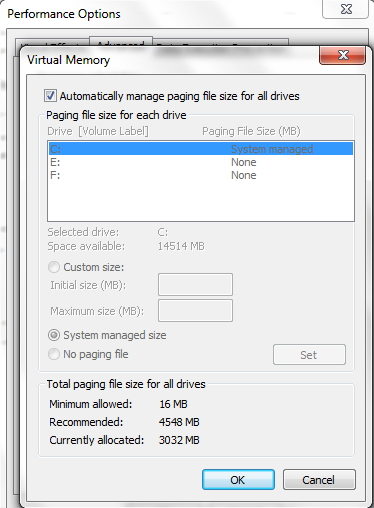Choose System managed size radio button
Image resolution: width=374 pixels, height=508 pixels.
click(54, 335)
